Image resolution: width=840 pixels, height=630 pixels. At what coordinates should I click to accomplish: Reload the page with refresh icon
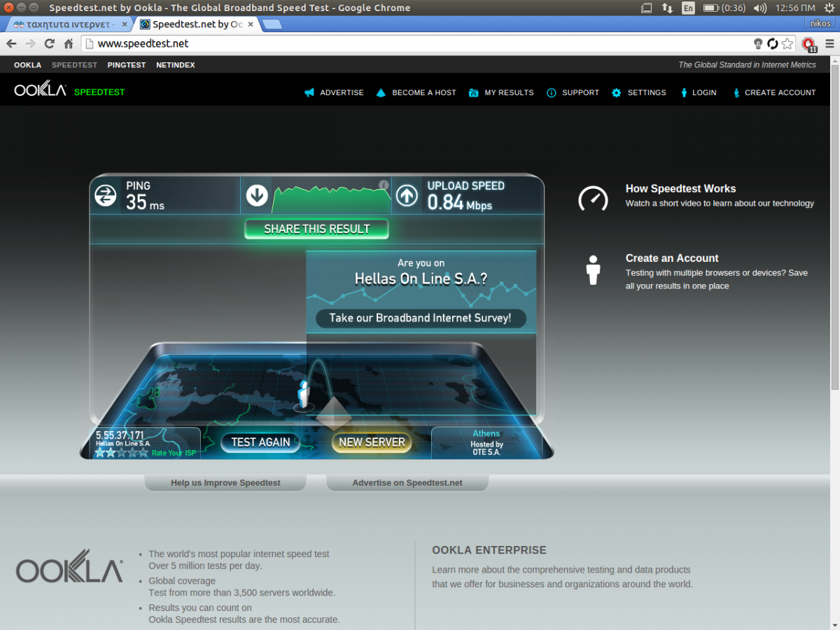[49, 43]
